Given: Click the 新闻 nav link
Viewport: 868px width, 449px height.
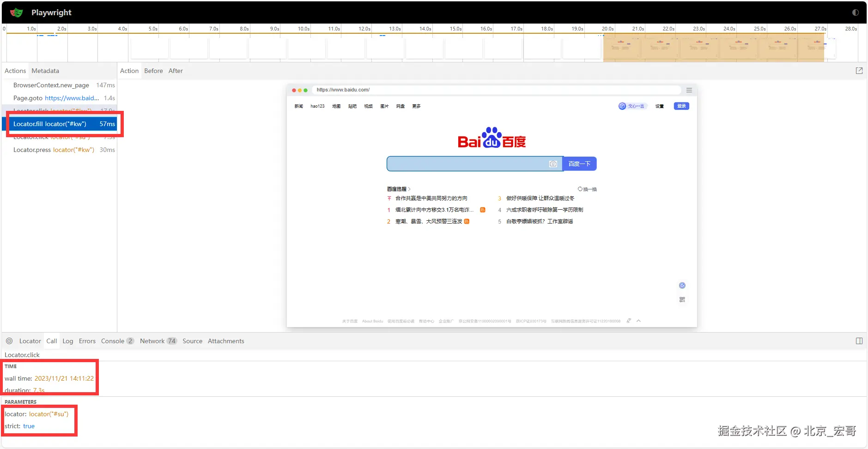Looking at the screenshot, I should pos(299,106).
